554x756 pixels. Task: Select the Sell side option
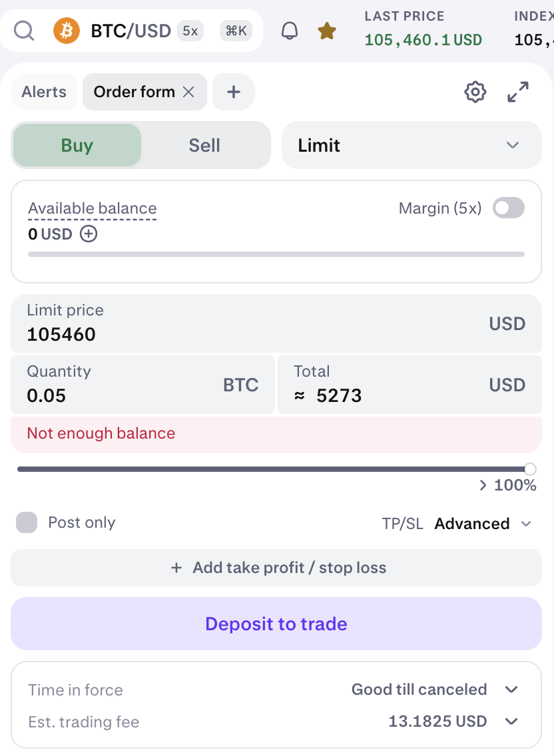[x=204, y=146]
